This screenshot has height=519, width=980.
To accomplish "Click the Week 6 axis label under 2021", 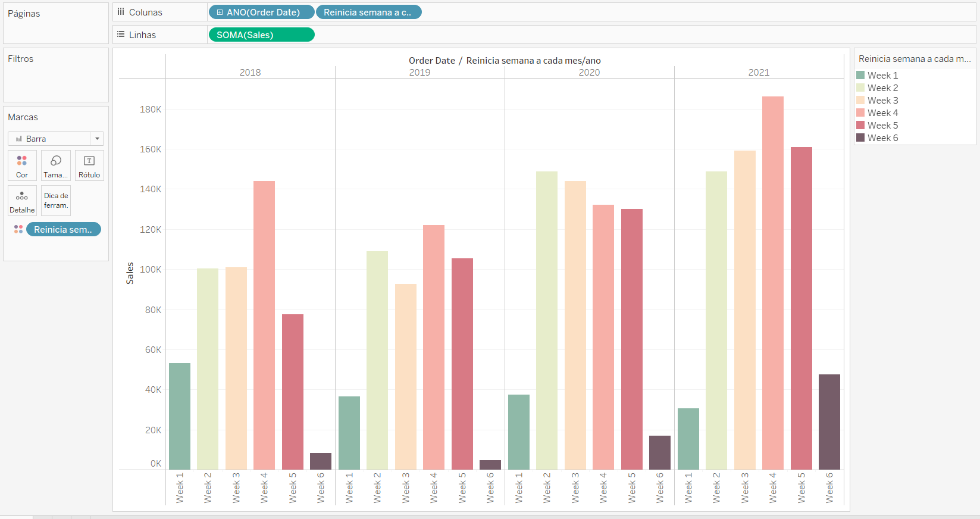I will point(829,488).
